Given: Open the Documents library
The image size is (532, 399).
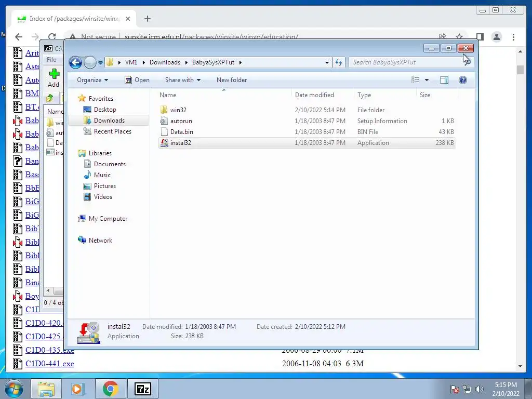Looking at the screenshot, I should (x=110, y=164).
